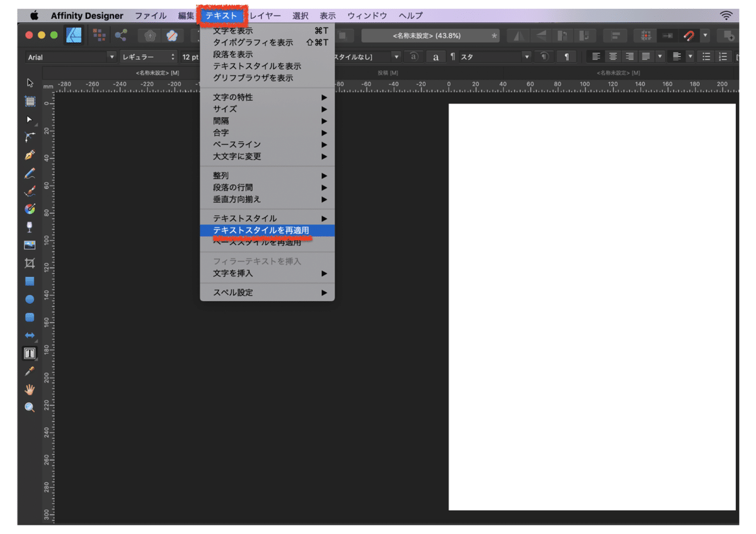Select the Rounded Rectangle tool
Image resolution: width=756 pixels, height=534 pixels.
30,317
